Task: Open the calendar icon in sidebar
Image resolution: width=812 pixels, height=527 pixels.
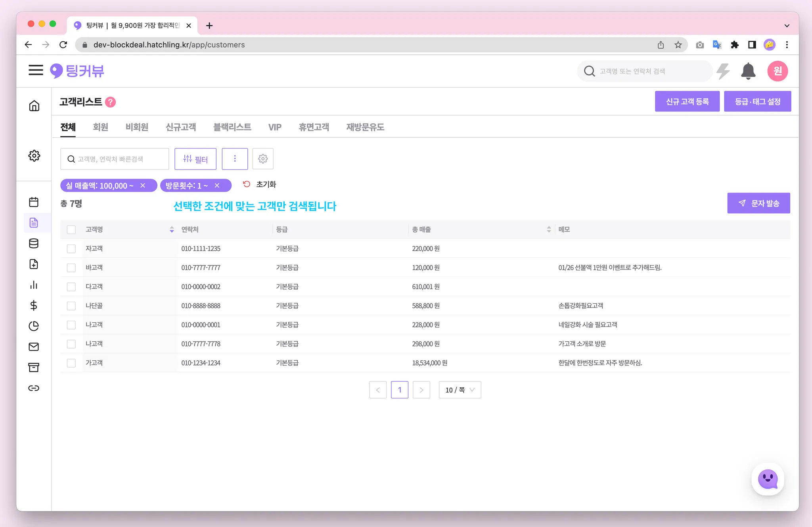Action: click(34, 202)
